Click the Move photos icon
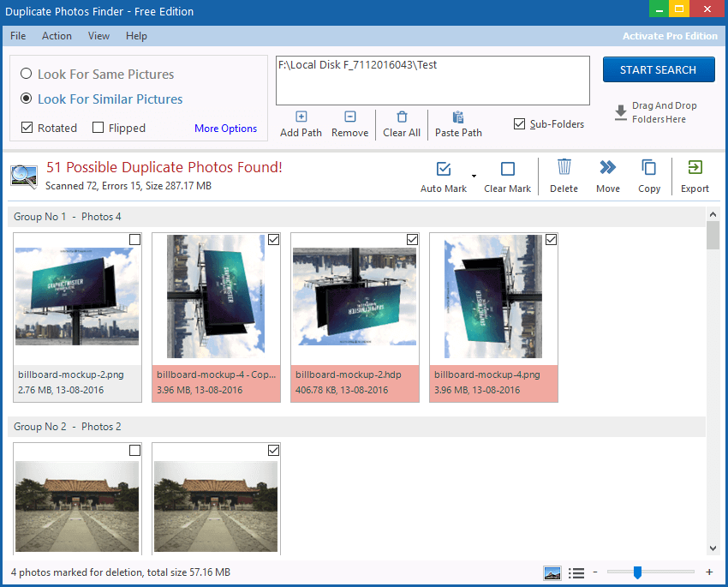 tap(607, 176)
